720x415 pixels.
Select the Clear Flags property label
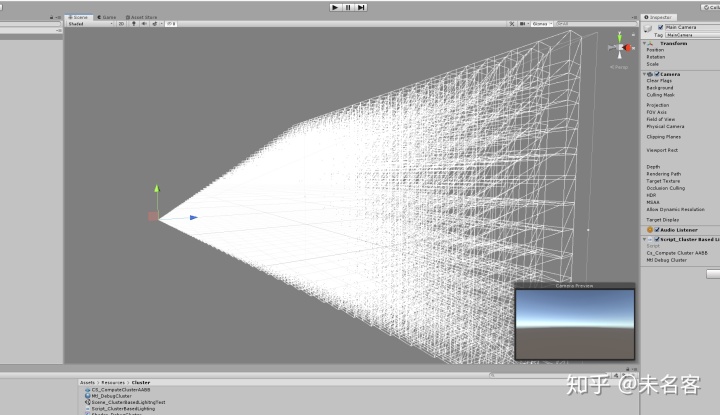[x=659, y=81]
